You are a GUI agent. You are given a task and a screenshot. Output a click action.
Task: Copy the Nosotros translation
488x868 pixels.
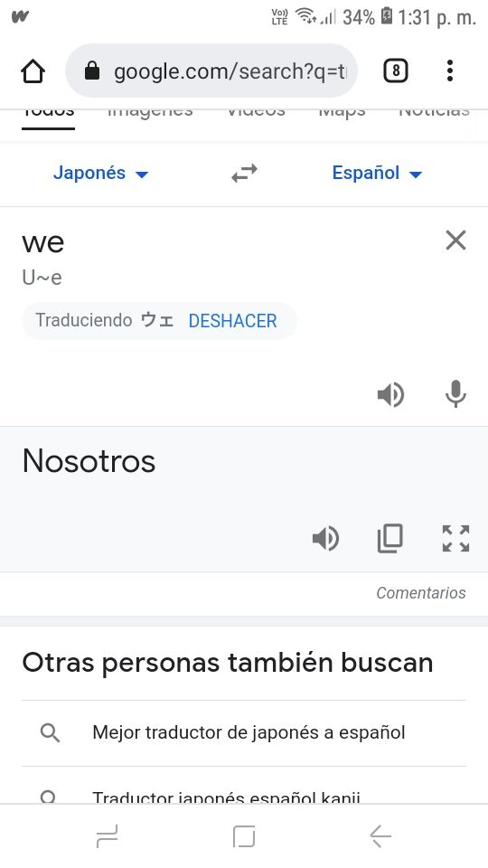(x=390, y=539)
